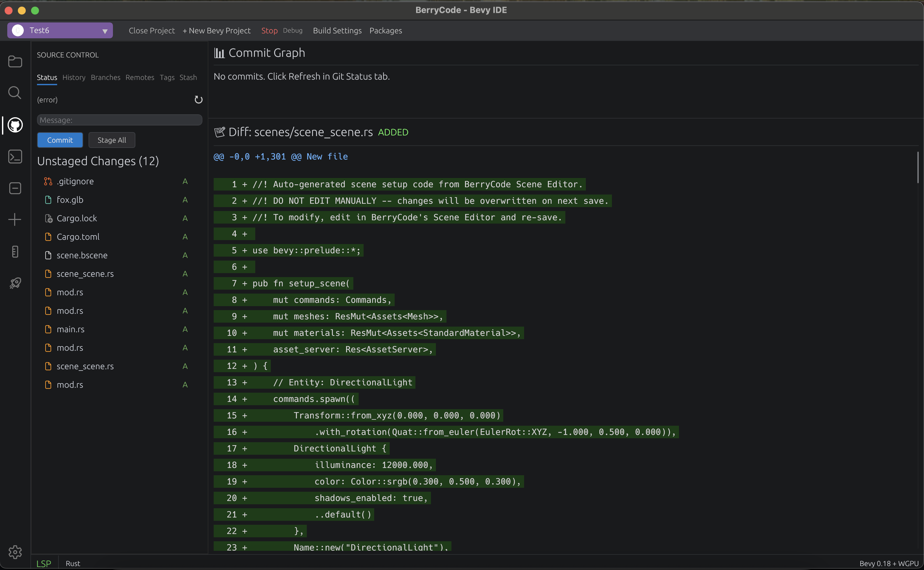Image resolution: width=924 pixels, height=570 pixels.
Task: Click the Commit Graph chart icon
Action: (219, 53)
